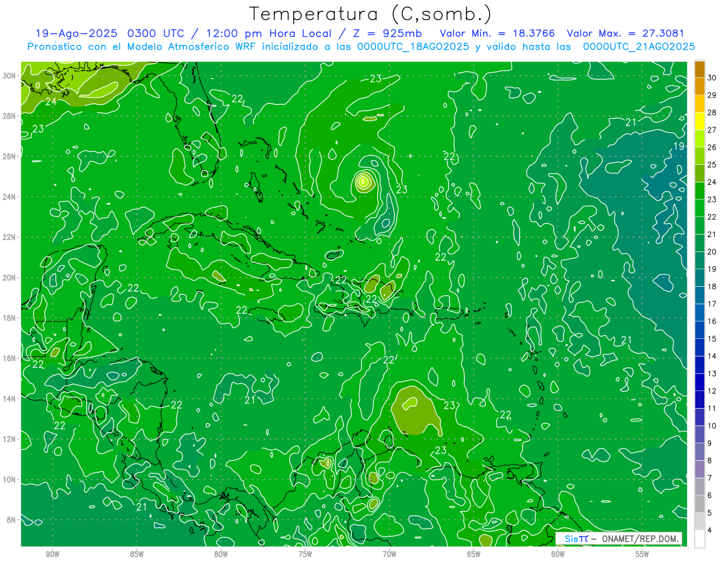
Task: Click the 75W longitude axis label
Action: (305, 554)
